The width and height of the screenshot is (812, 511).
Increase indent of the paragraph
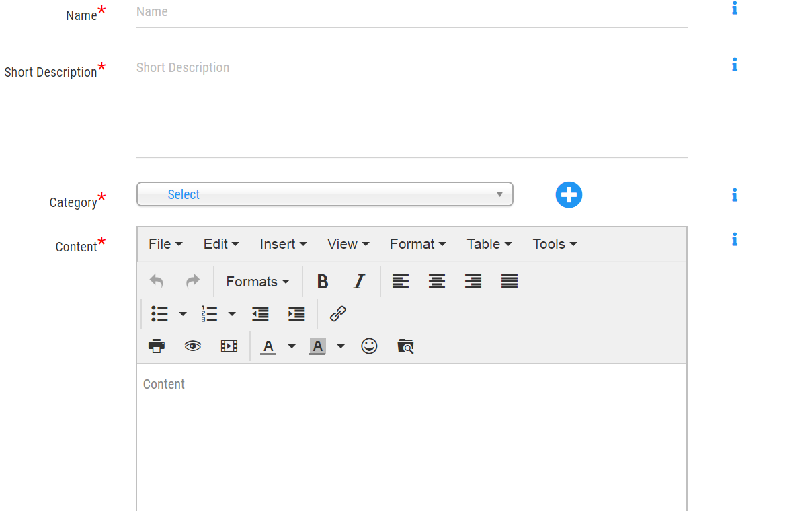pyautogui.click(x=296, y=313)
